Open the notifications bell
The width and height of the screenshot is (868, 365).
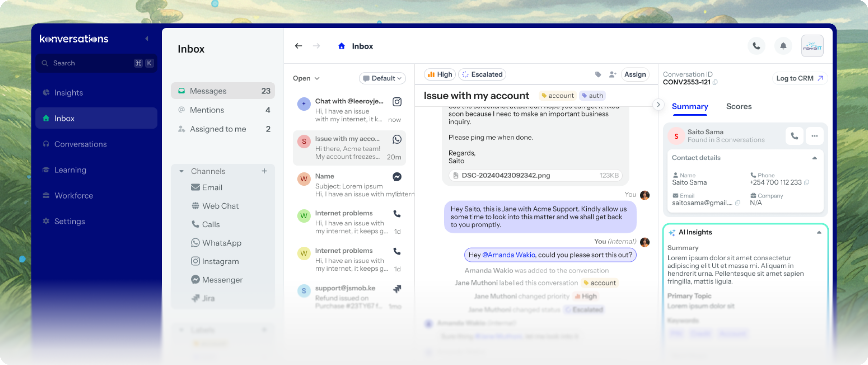[x=783, y=46]
